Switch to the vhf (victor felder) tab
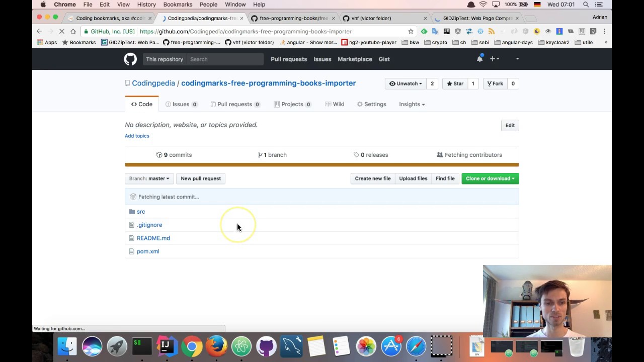The height and width of the screenshot is (362, 644). coord(385,18)
